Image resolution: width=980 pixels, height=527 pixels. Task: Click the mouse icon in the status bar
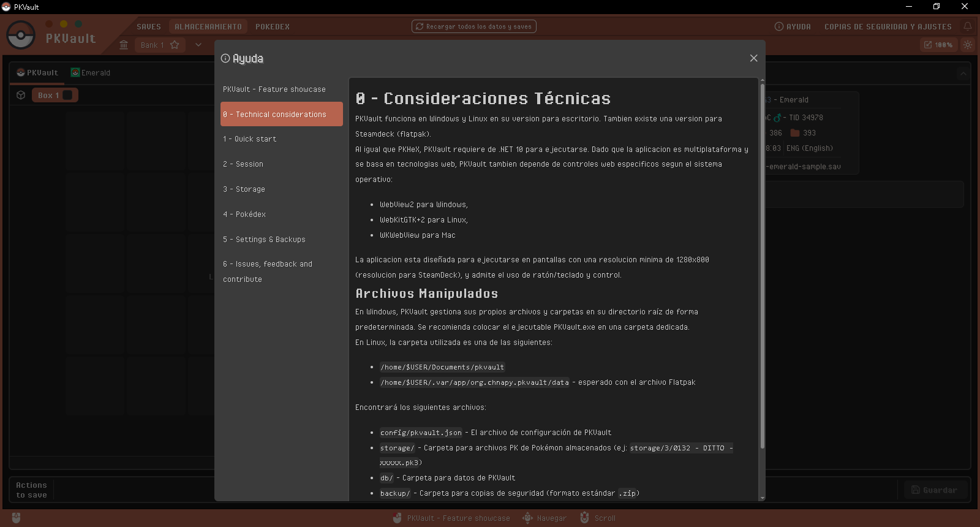pyautogui.click(x=16, y=518)
